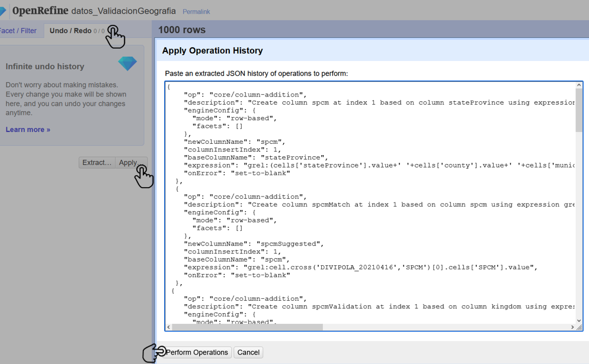
Task: Open the Learn more link
Action: click(28, 130)
